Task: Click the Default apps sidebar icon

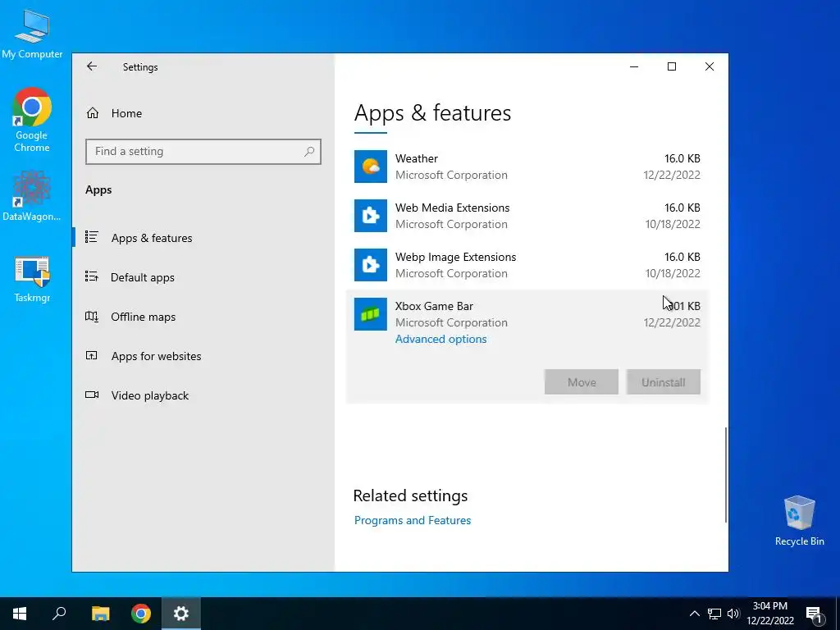Action: click(x=92, y=276)
